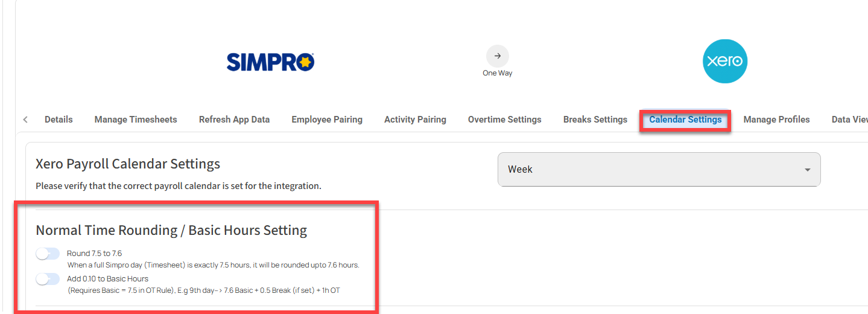Switch to Refresh App Data tab

click(234, 120)
